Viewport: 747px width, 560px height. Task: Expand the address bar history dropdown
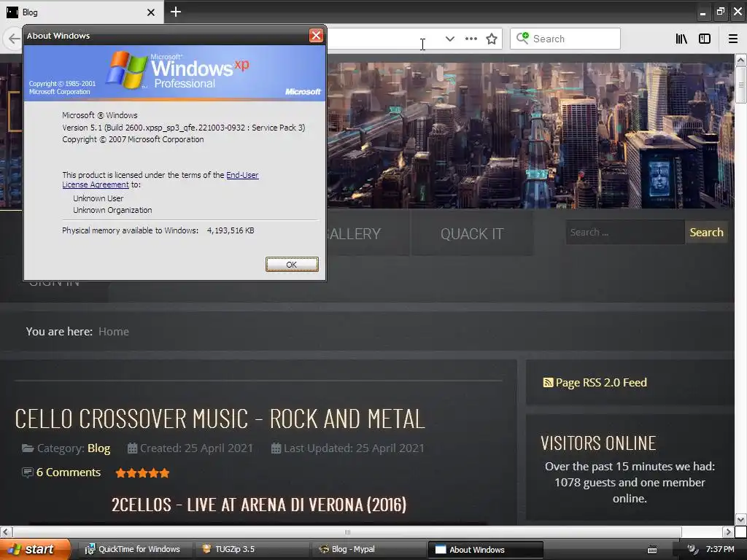click(x=449, y=39)
